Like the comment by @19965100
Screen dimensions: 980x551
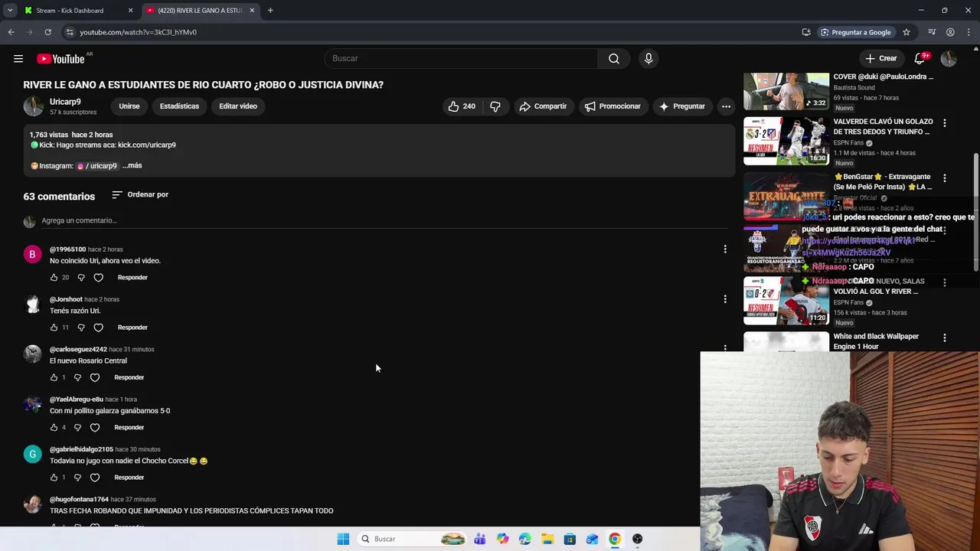click(54, 277)
